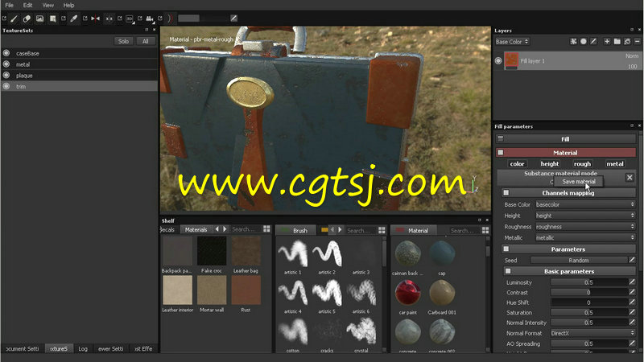Open the camera settings toolbar icon

click(150, 19)
